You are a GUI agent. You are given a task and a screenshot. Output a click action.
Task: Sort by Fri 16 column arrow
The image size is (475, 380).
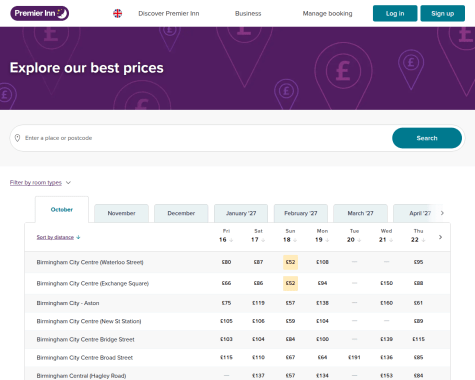[231, 240]
